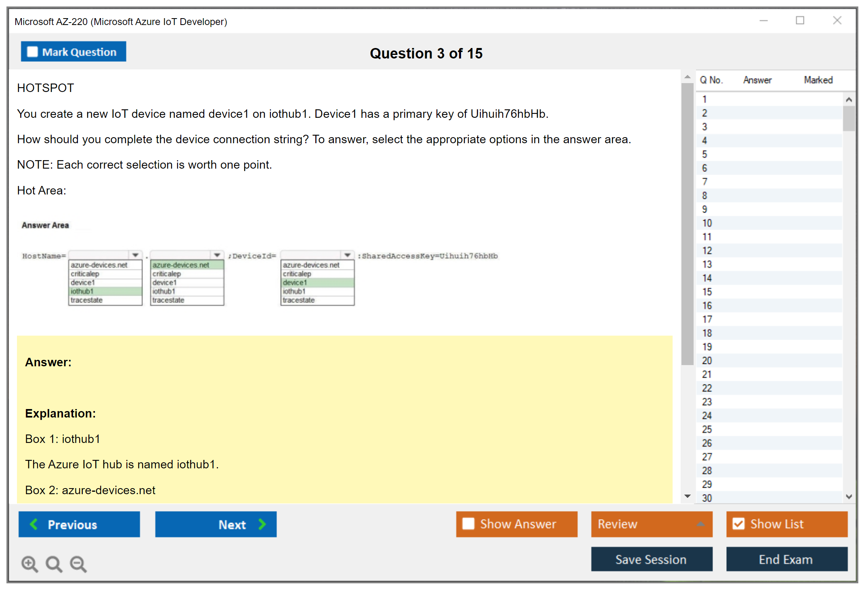The height and width of the screenshot is (593, 868).
Task: Select question 22 in the list
Action: click(x=707, y=388)
